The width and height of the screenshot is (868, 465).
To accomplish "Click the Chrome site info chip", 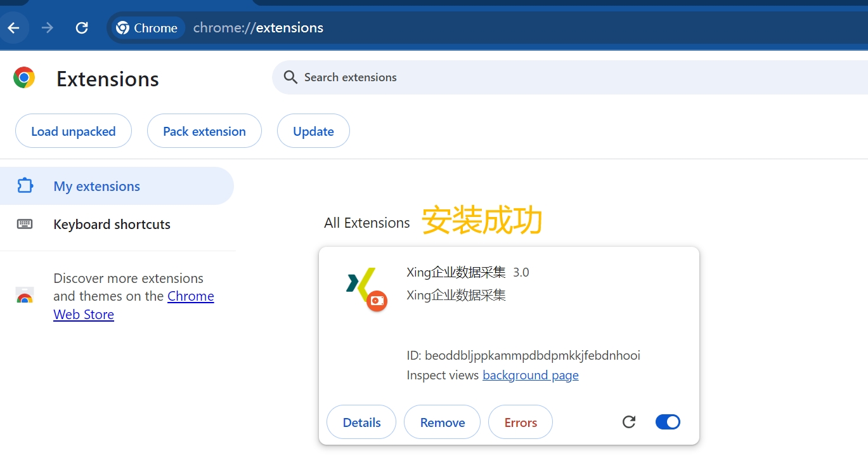I will click(148, 28).
